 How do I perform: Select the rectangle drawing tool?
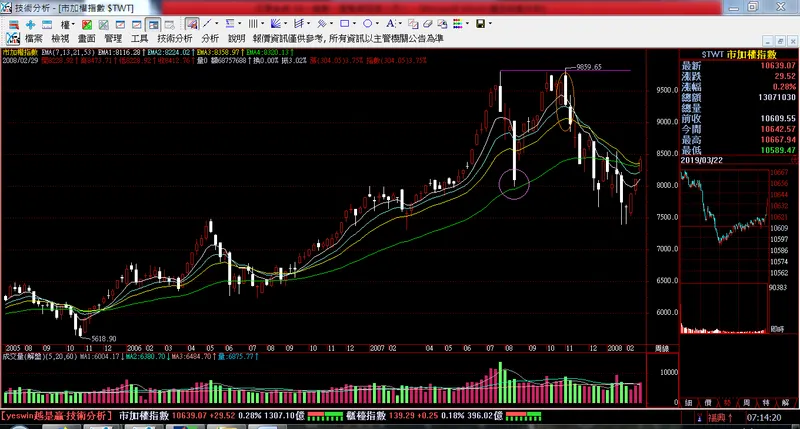345,23
